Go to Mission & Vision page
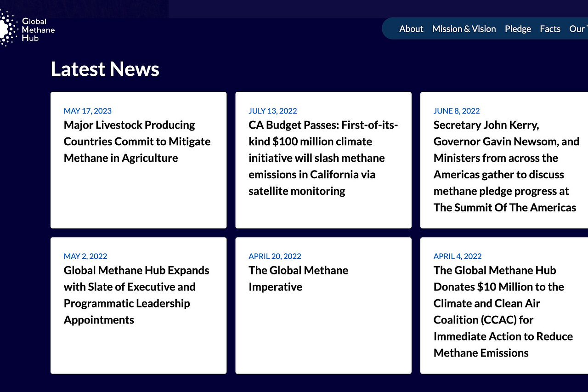The image size is (588, 392). pyautogui.click(x=464, y=29)
